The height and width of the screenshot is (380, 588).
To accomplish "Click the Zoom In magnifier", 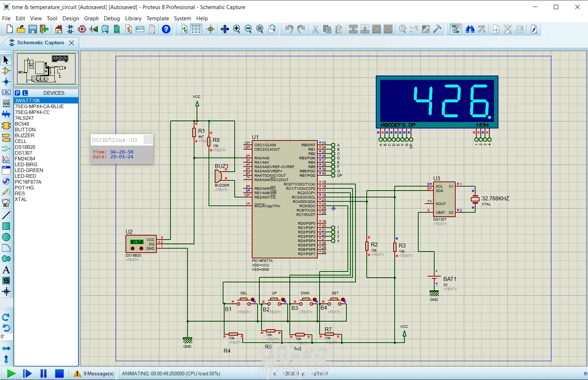I will coord(237,29).
